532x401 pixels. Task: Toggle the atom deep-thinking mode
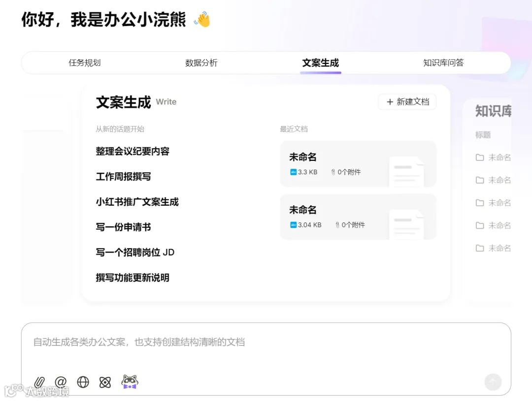click(105, 382)
